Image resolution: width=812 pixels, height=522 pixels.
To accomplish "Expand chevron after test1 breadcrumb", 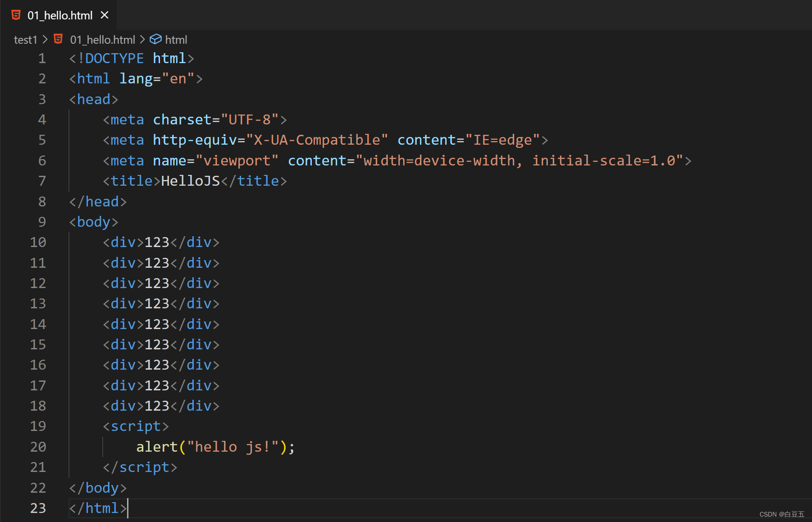I will click(45, 40).
